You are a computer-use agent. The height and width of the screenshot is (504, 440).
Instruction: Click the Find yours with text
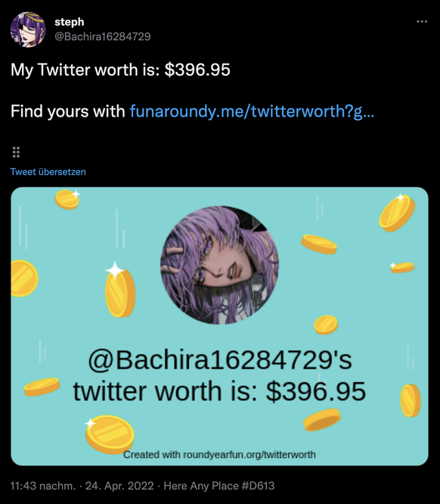click(68, 111)
